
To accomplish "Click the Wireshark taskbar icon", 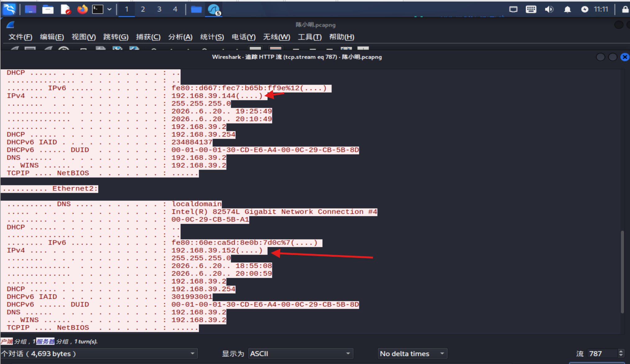I will pyautogui.click(x=214, y=10).
